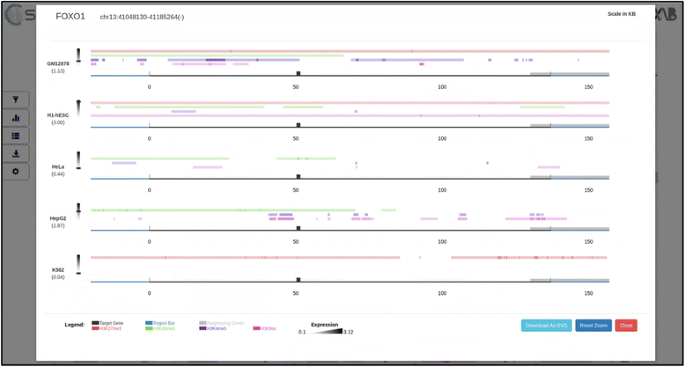Open the settings gear in the sidebar
The image size is (685, 367).
pos(16,172)
